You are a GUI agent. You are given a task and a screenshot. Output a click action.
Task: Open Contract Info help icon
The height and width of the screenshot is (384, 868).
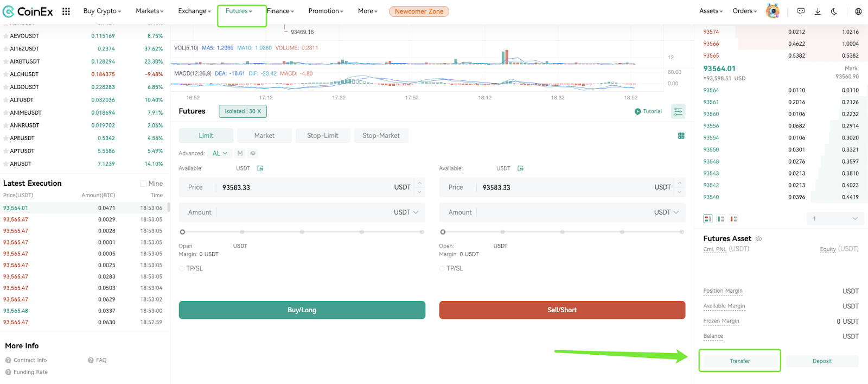point(8,360)
